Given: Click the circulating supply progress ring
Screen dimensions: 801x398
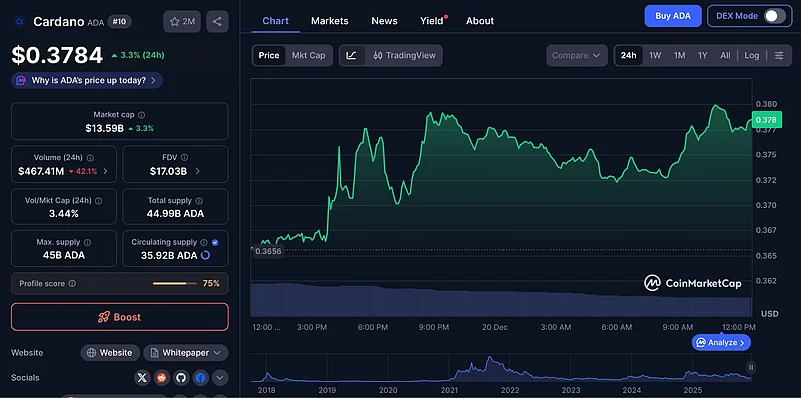Looking at the screenshot, I should [205, 255].
